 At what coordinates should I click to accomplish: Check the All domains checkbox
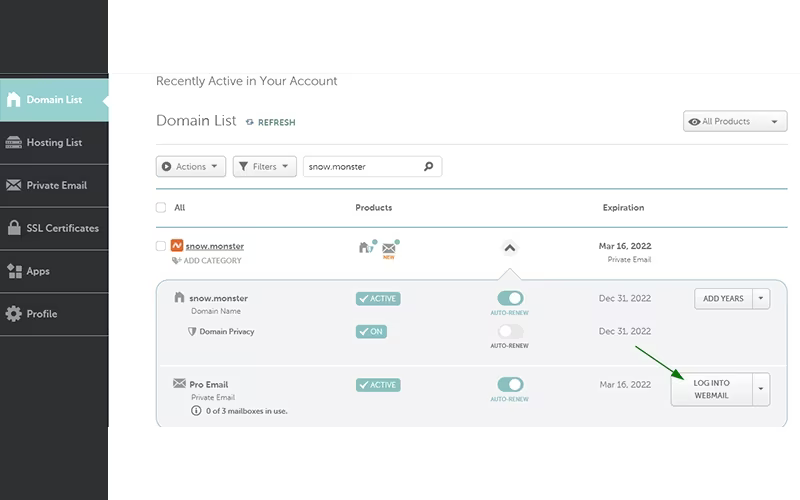(161, 207)
